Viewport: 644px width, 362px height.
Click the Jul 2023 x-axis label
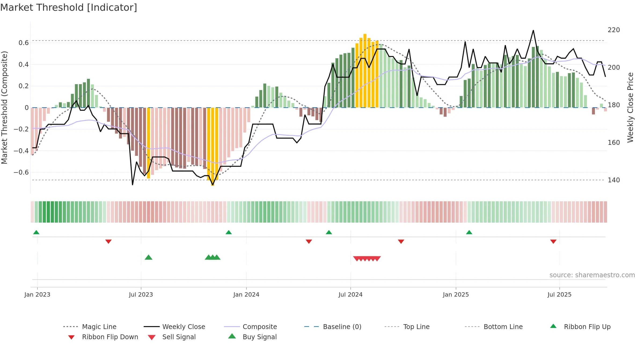click(x=141, y=294)
